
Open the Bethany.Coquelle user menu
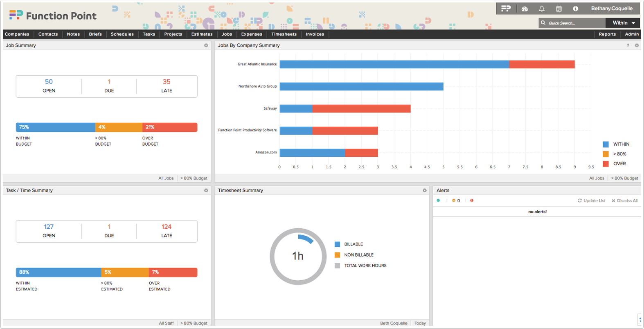pos(612,9)
